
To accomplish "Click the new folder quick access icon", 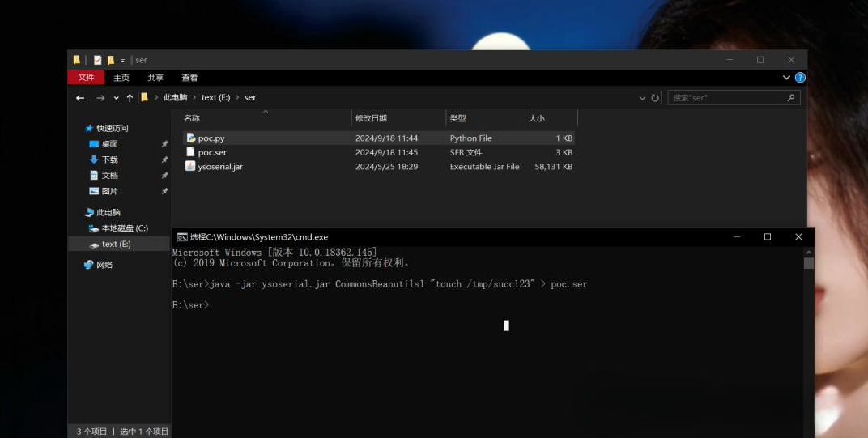I will tap(111, 60).
